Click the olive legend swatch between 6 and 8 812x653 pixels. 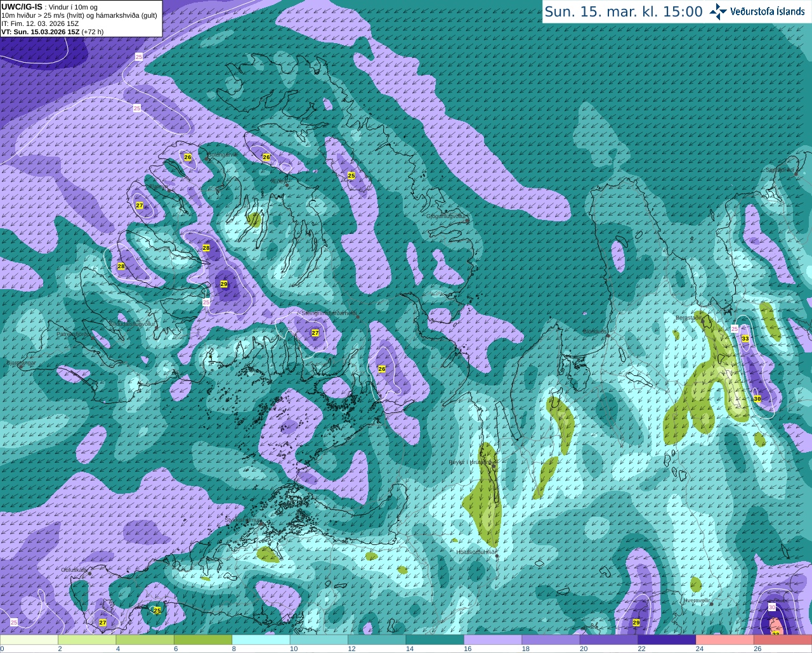(x=203, y=640)
